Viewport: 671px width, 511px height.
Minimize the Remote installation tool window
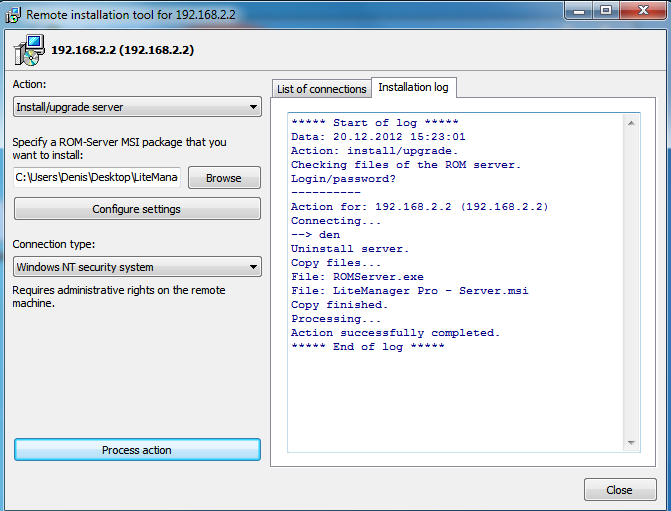click(x=579, y=11)
